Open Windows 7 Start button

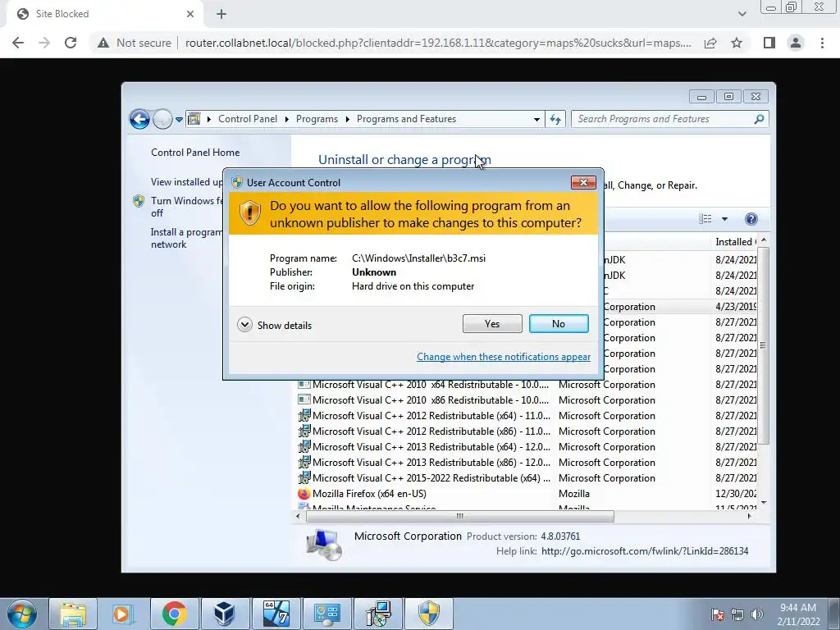[x=21, y=614]
